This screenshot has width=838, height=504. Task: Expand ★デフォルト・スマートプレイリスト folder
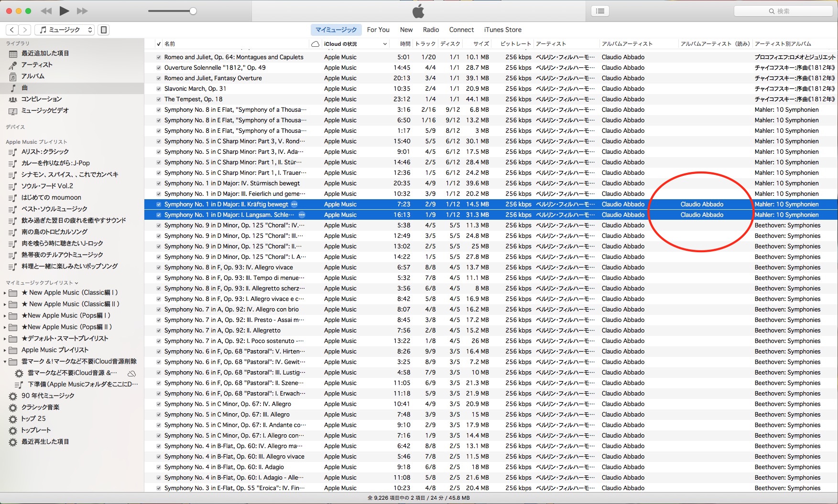coord(5,339)
